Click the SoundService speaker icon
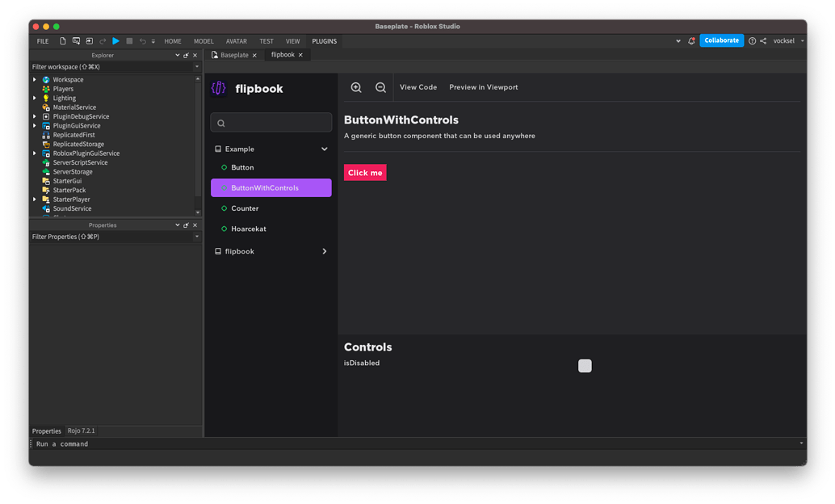This screenshot has width=835, height=504. point(46,208)
